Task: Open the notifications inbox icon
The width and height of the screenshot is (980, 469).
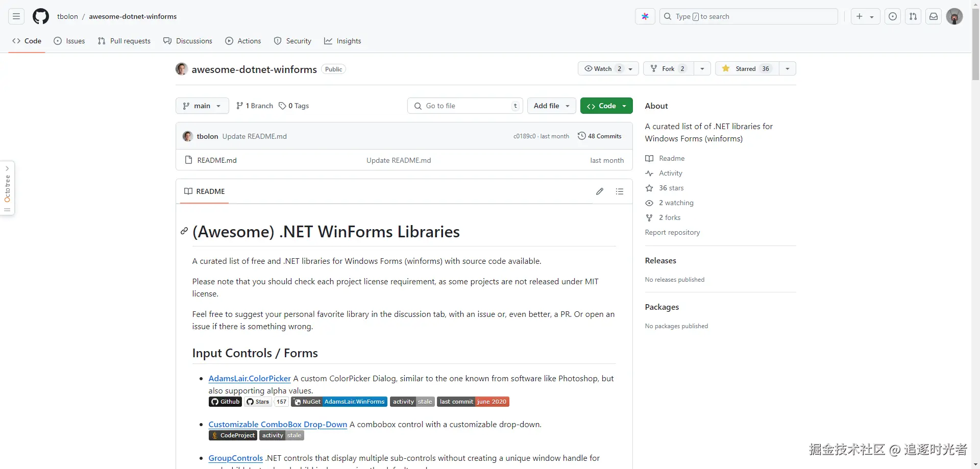Action: click(934, 16)
